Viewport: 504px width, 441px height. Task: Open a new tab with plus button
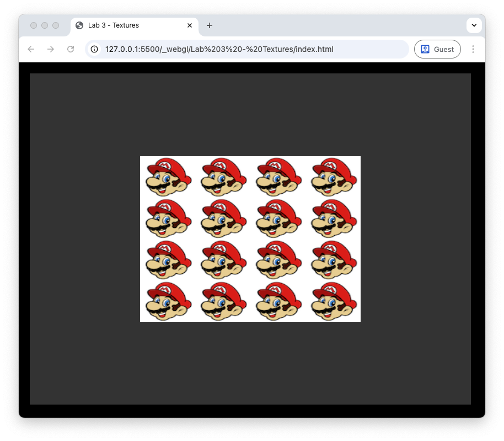pos(210,25)
